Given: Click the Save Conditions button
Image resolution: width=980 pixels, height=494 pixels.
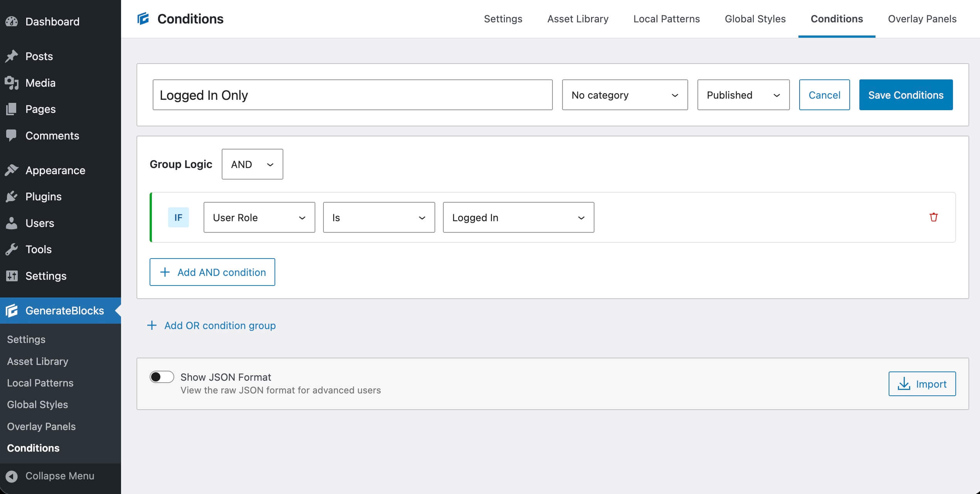Looking at the screenshot, I should click(906, 95).
